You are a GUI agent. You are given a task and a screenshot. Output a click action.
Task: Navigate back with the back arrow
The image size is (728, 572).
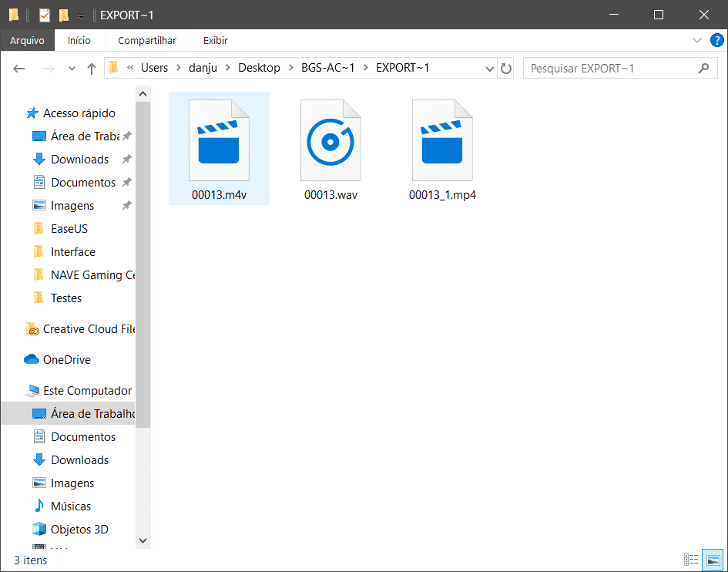coord(18,68)
